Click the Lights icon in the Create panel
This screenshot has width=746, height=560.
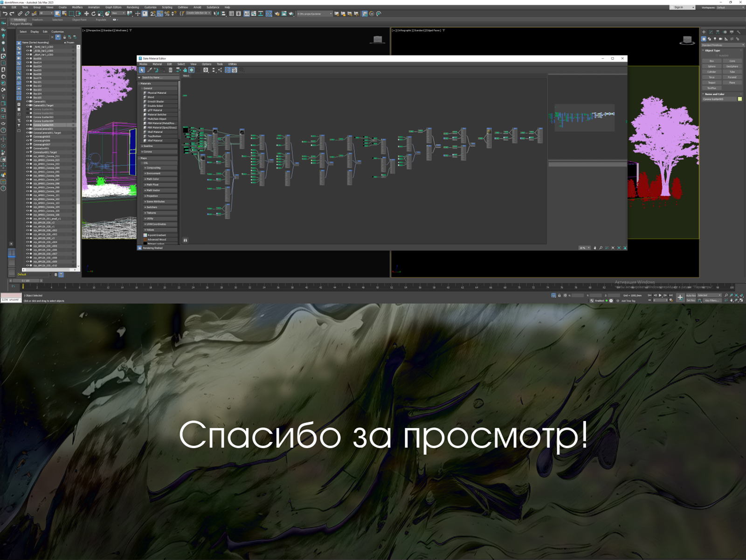point(715,39)
